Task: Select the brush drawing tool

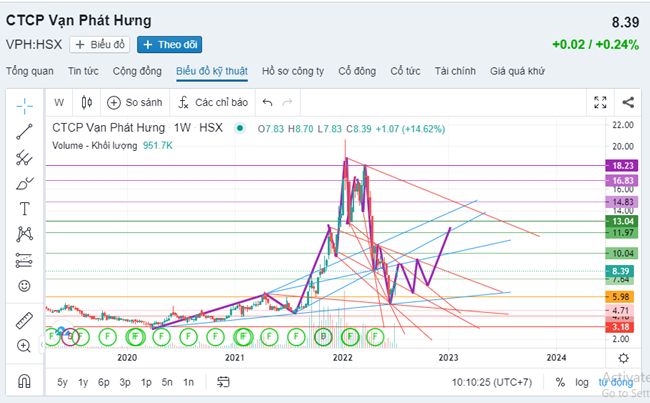Action: 24,183
